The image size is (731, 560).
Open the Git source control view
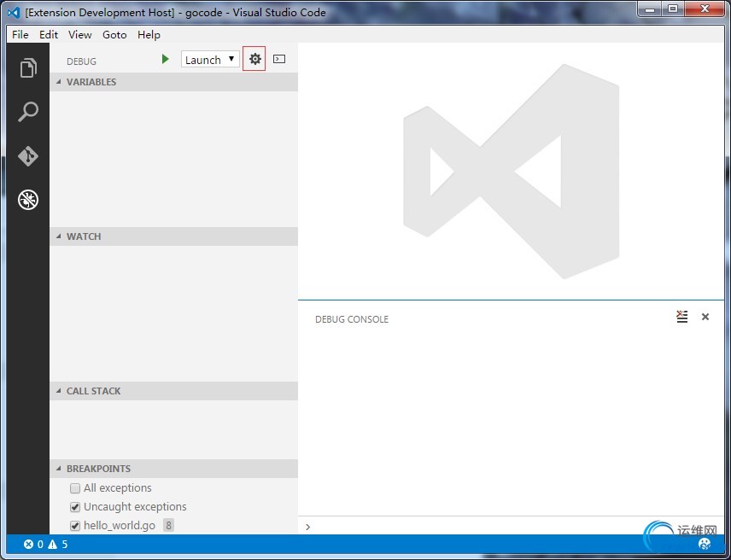(28, 156)
